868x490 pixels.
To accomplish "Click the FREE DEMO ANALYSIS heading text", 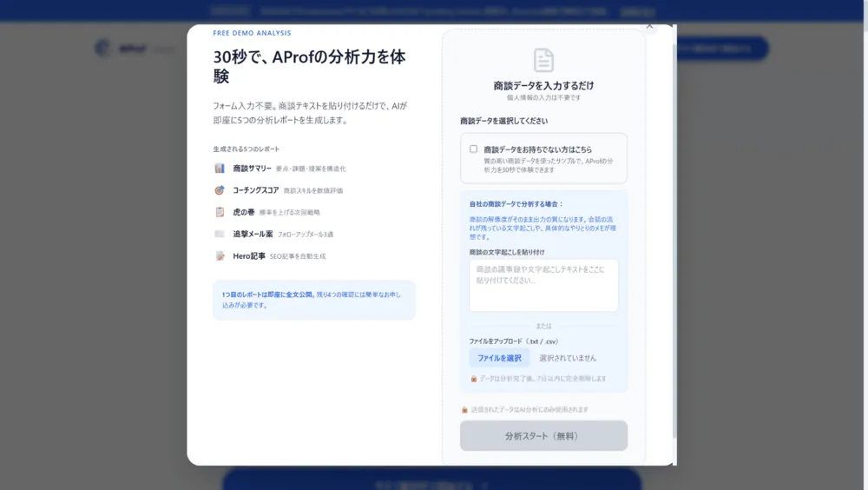I will coord(252,33).
